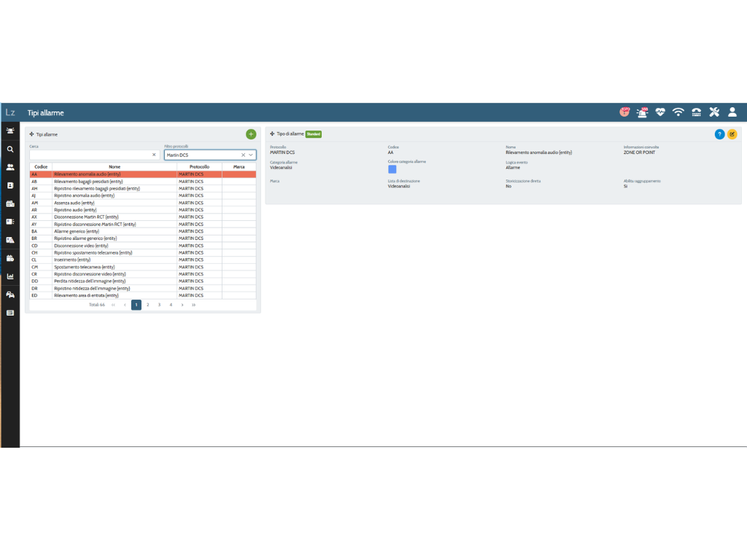The height and width of the screenshot is (560, 747).
Task: Clear the Cerca search field
Action: point(154,155)
